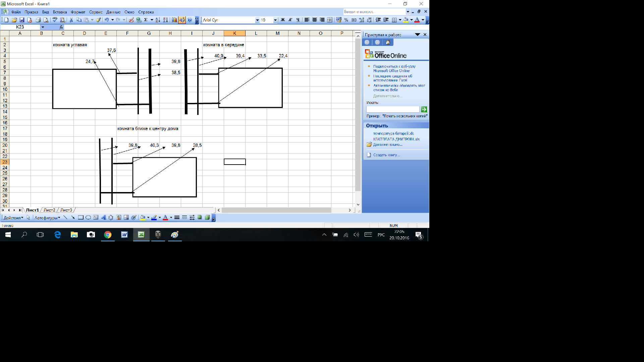
Task: Click the Open file folder icon
Action: [14, 20]
